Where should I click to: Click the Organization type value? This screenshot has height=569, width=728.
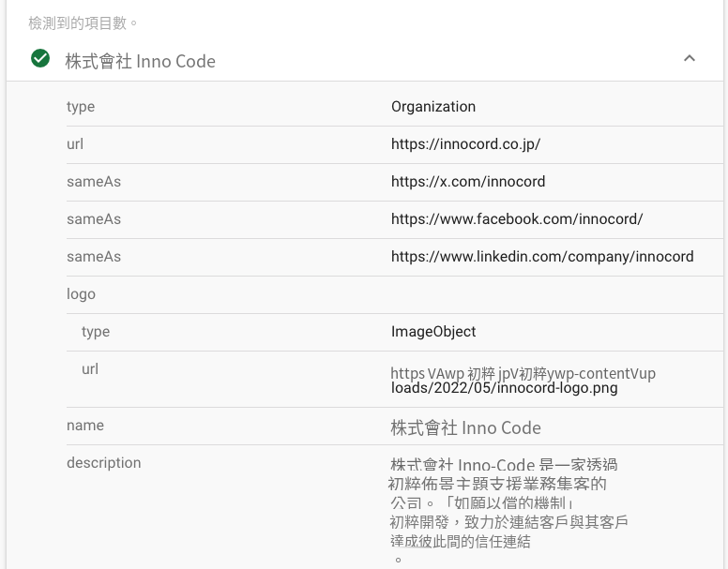[433, 107]
